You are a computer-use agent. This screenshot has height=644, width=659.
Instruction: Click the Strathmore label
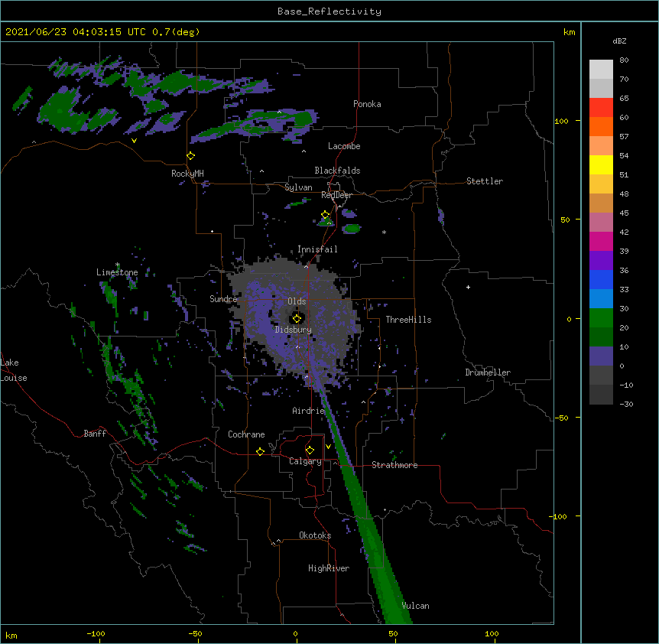(394, 465)
